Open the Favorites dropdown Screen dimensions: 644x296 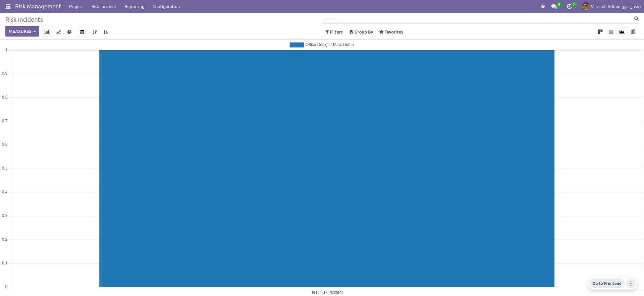(x=391, y=32)
